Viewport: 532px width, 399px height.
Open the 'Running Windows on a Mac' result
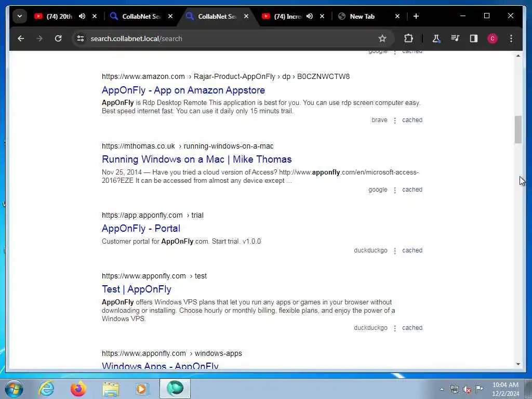(x=197, y=159)
